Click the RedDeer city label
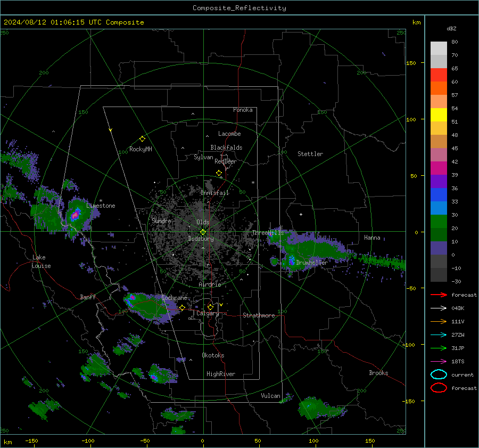 (x=226, y=161)
